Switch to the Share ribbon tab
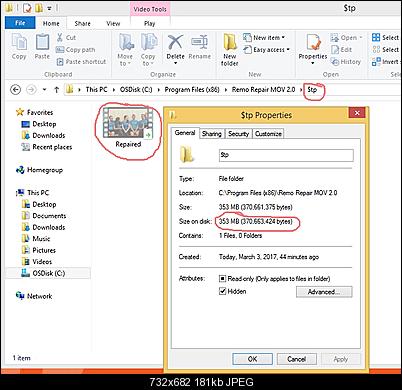The width and height of the screenshot is (402, 390). [82, 23]
